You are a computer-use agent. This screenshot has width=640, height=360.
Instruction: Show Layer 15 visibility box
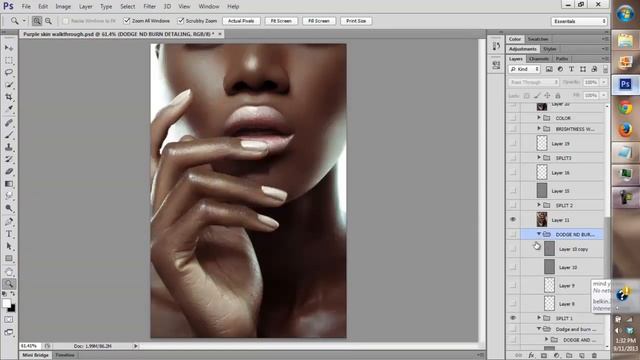pyautogui.click(x=513, y=191)
